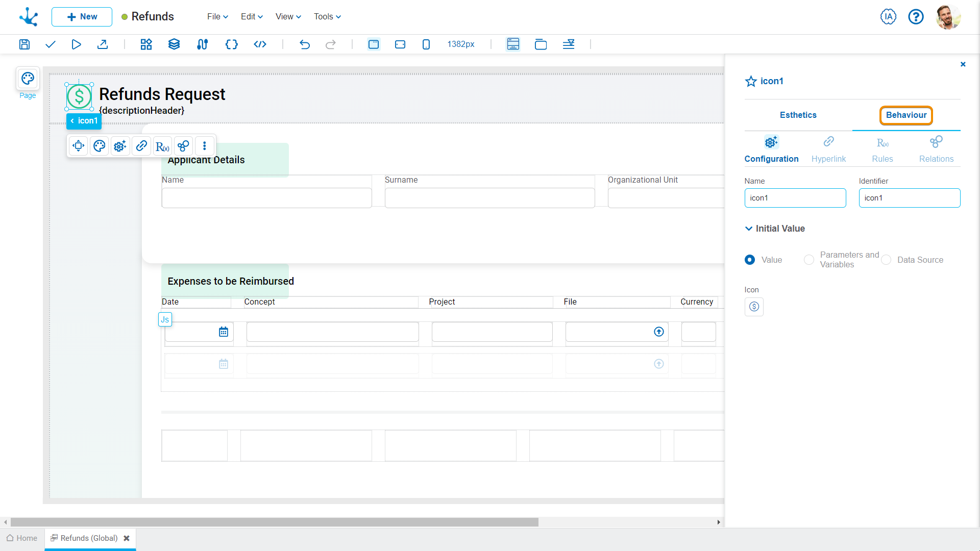This screenshot has height=551, width=980.
Task: Open the File dropdown menu
Action: coord(217,17)
